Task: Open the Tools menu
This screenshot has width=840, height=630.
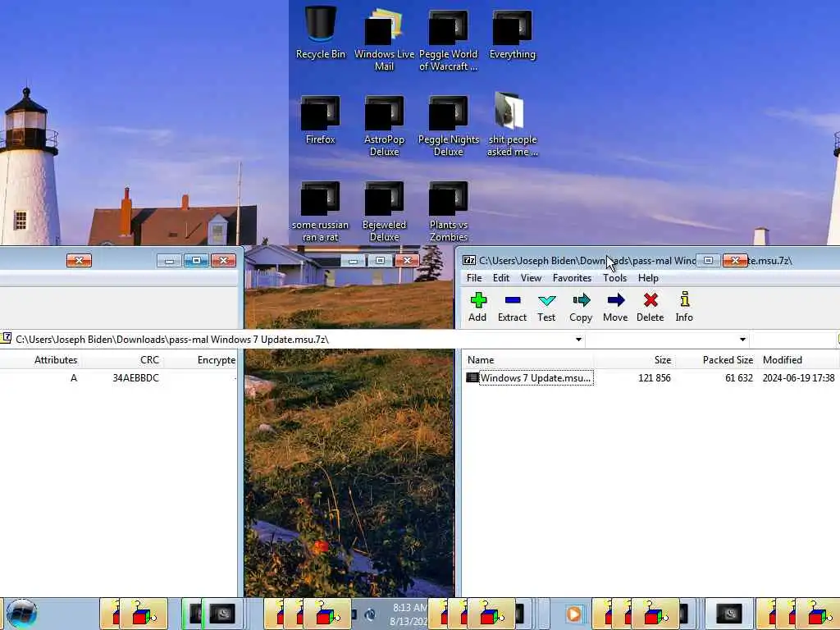Action: 615,278
